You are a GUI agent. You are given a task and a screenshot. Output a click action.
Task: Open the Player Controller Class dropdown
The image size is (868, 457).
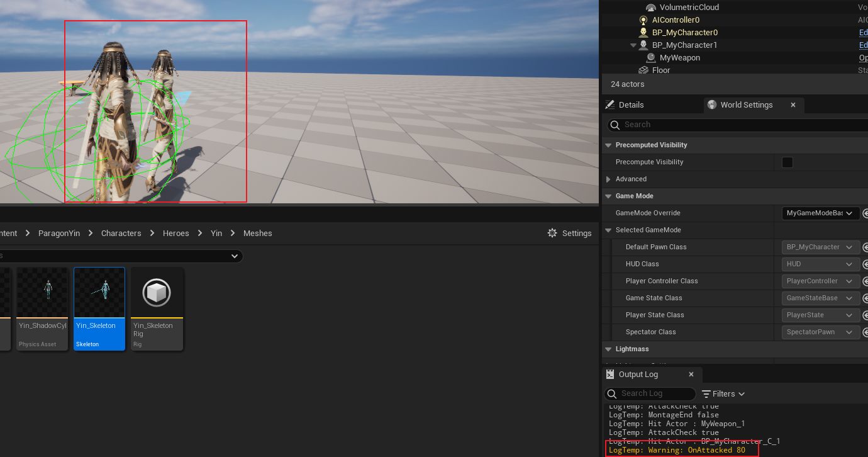coord(821,281)
